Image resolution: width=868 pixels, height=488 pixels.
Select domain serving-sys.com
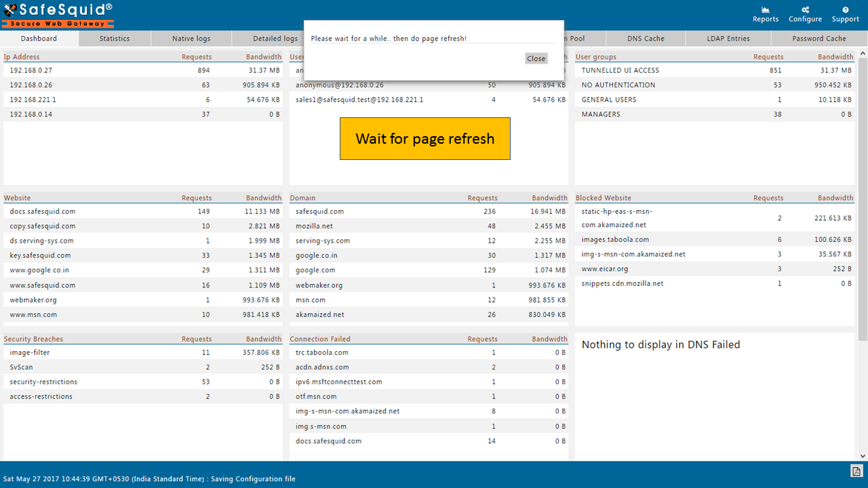[429, 241]
